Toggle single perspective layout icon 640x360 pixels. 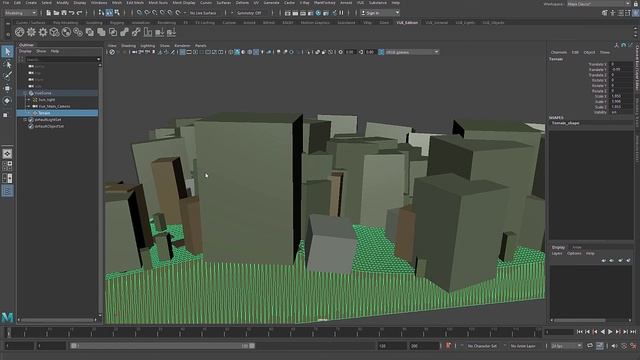[7, 153]
